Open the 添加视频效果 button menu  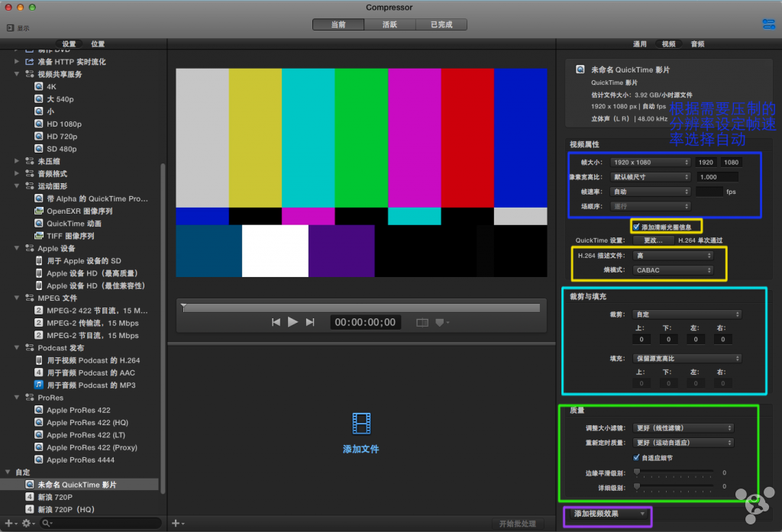[x=609, y=514]
